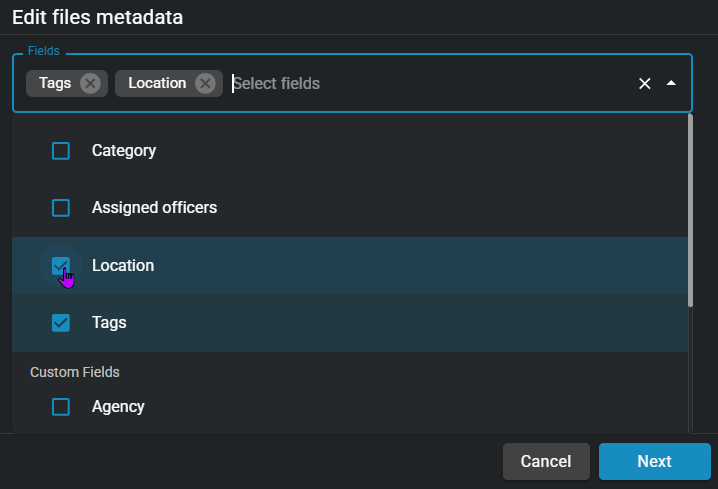This screenshot has height=489, width=718.
Task: Click the Location chip label
Action: click(x=157, y=83)
